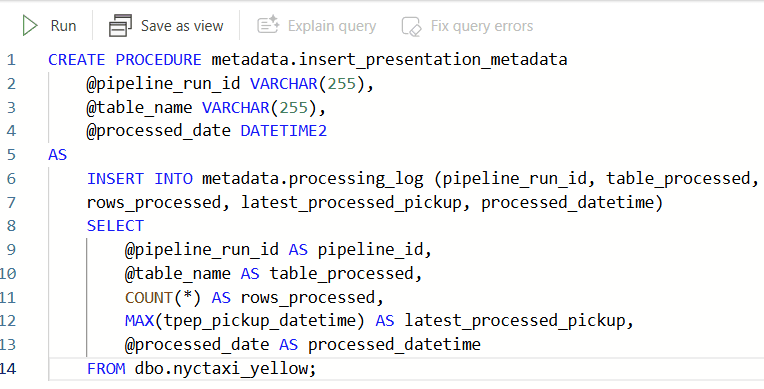Click VARCHAR type on line 3
764x389 pixels.
pos(236,107)
